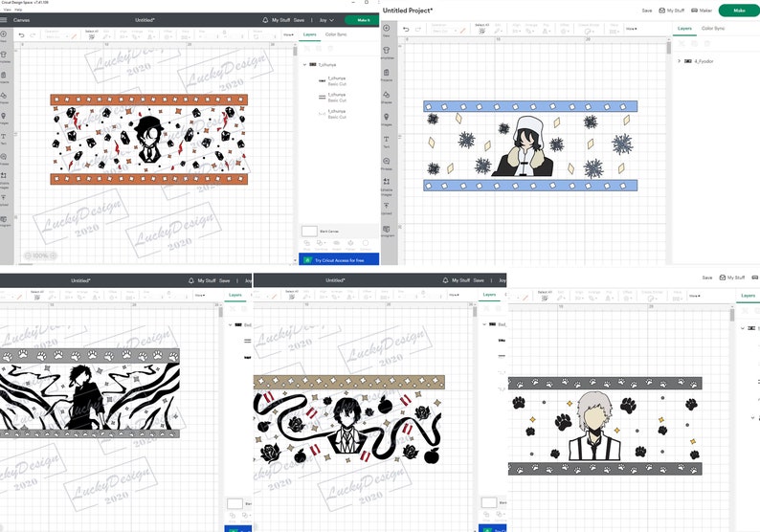The image size is (760, 532).
Task: Click the zoom-out minus beside 100%
Action: click(28, 255)
